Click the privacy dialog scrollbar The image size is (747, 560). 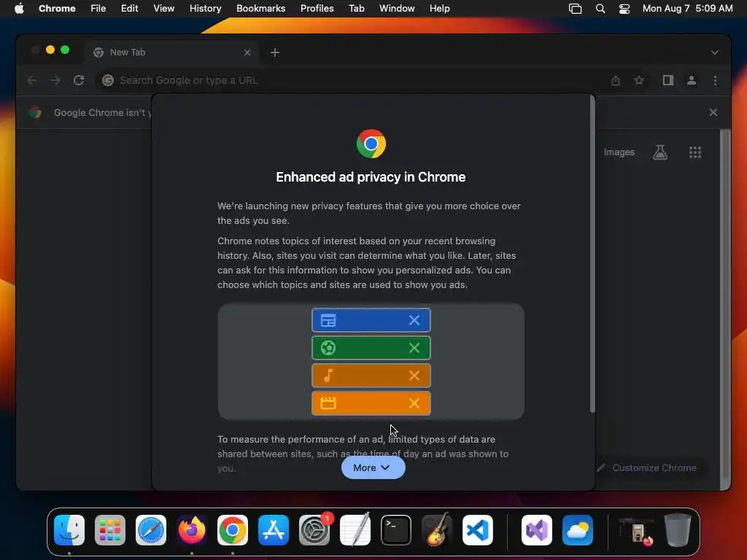[592, 254]
